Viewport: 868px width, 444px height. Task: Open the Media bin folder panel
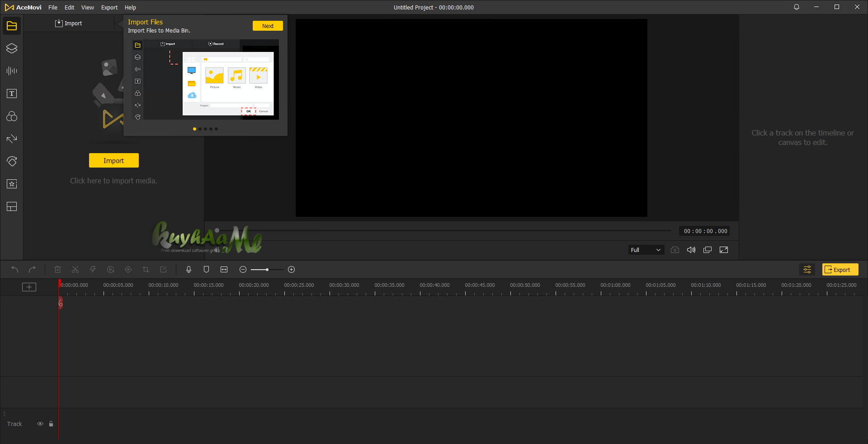pyautogui.click(x=12, y=26)
